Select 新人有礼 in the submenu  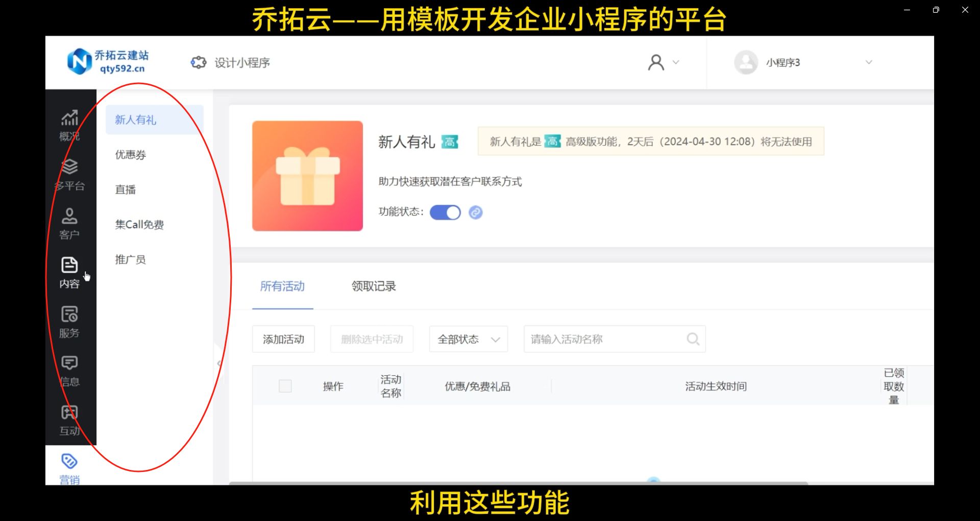pos(155,120)
